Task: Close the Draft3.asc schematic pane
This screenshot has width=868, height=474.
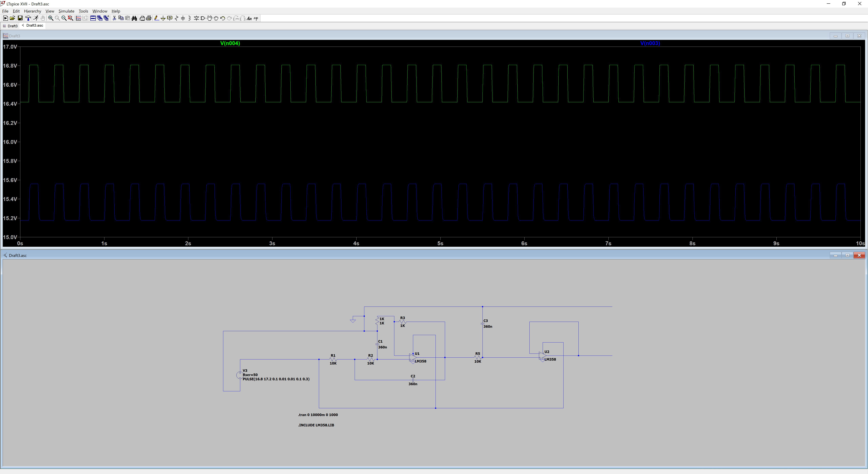Action: pos(859,255)
